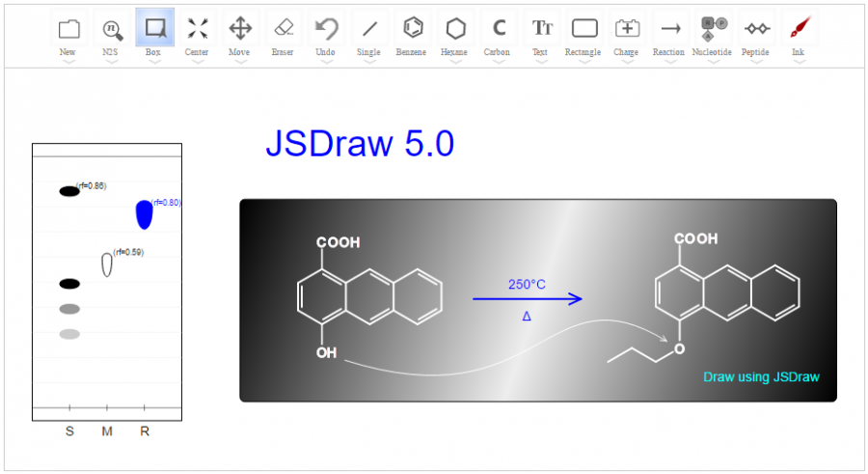This screenshot has width=868, height=474.
Task: Expand the dropdown under Box
Action: pyautogui.click(x=155, y=62)
